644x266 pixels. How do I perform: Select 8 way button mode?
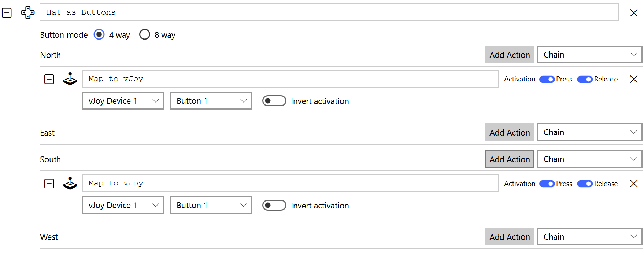coord(145,34)
